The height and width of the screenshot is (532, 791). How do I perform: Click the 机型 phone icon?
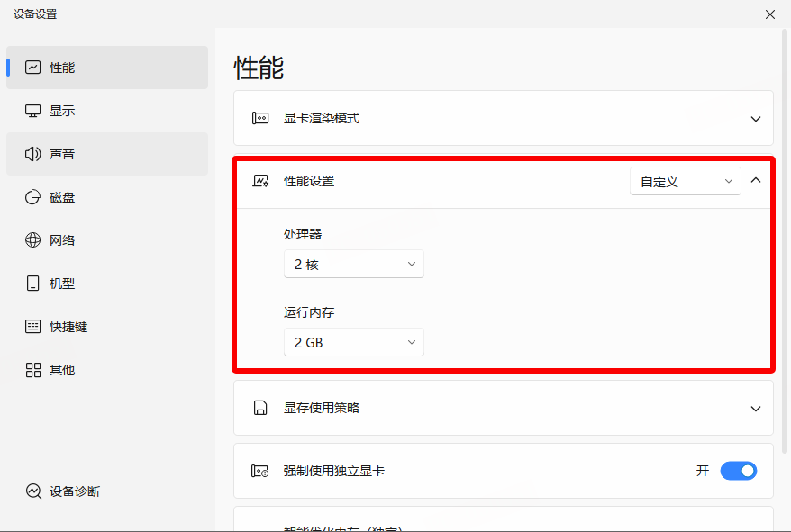pyautogui.click(x=33, y=284)
